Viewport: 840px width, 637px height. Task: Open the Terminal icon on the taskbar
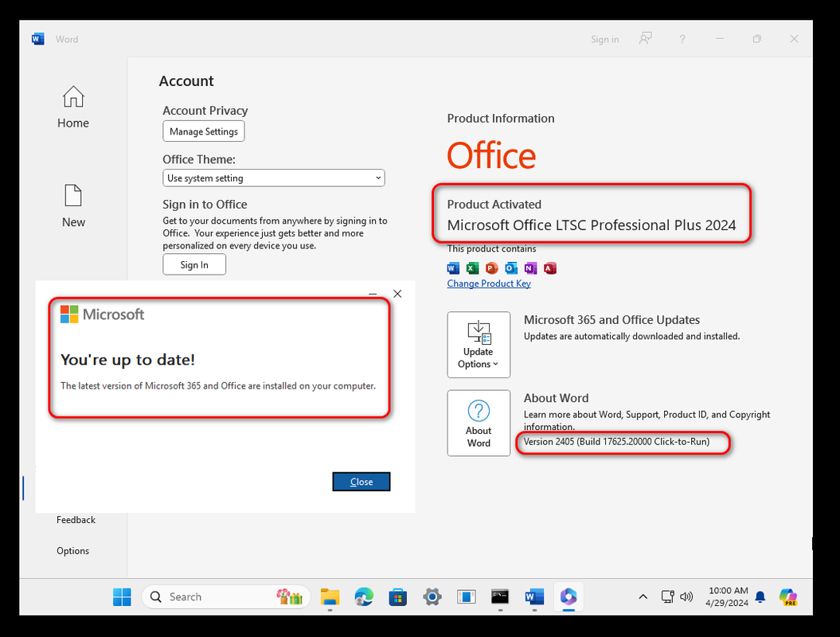(x=500, y=597)
